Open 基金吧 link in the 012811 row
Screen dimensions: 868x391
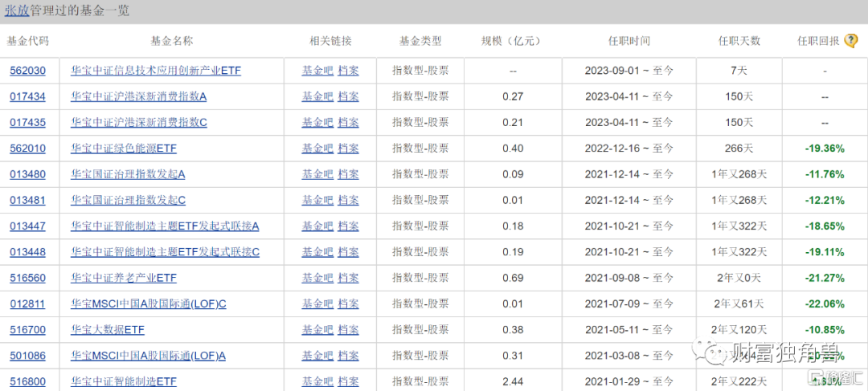[x=317, y=303]
